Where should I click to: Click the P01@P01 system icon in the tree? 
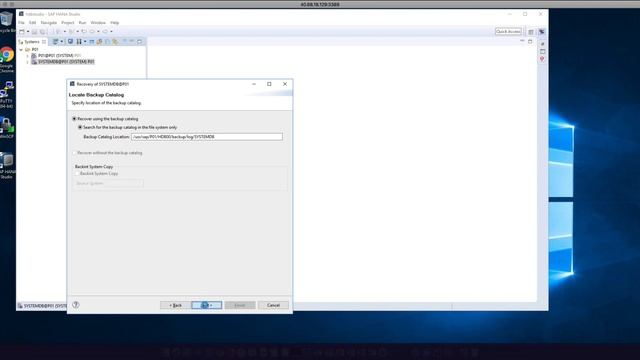click(x=34, y=56)
